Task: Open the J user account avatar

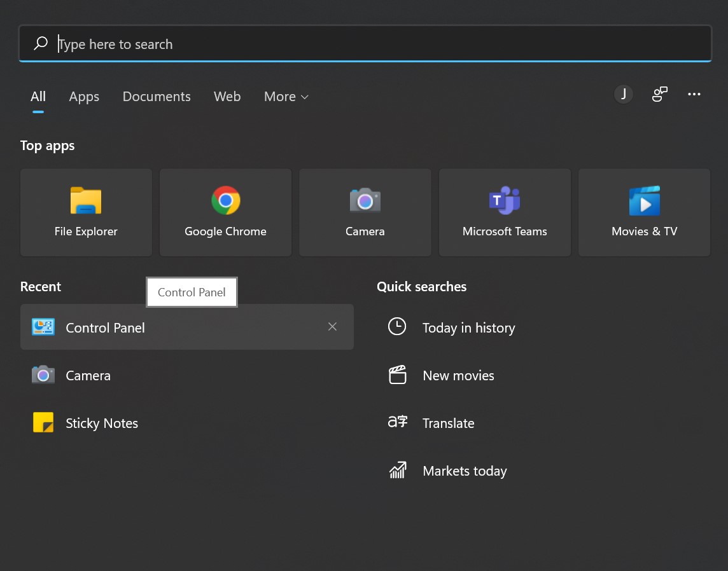Action: tap(624, 94)
